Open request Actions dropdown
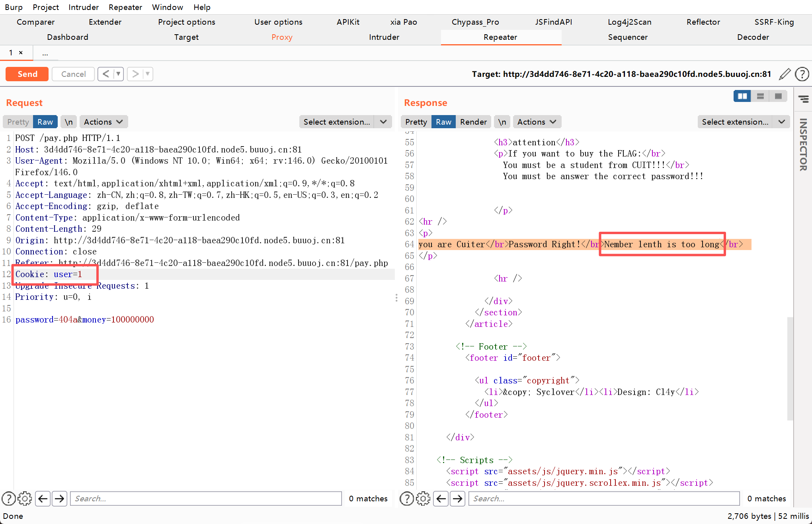The image size is (812, 524). [103, 122]
